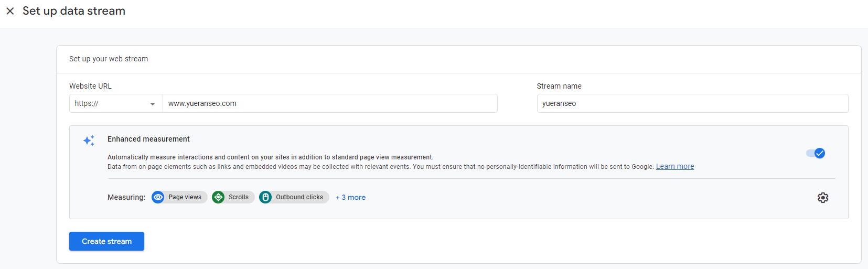This screenshot has width=868, height=269.
Task: Click the protocol dropdown arrow
Action: point(153,104)
